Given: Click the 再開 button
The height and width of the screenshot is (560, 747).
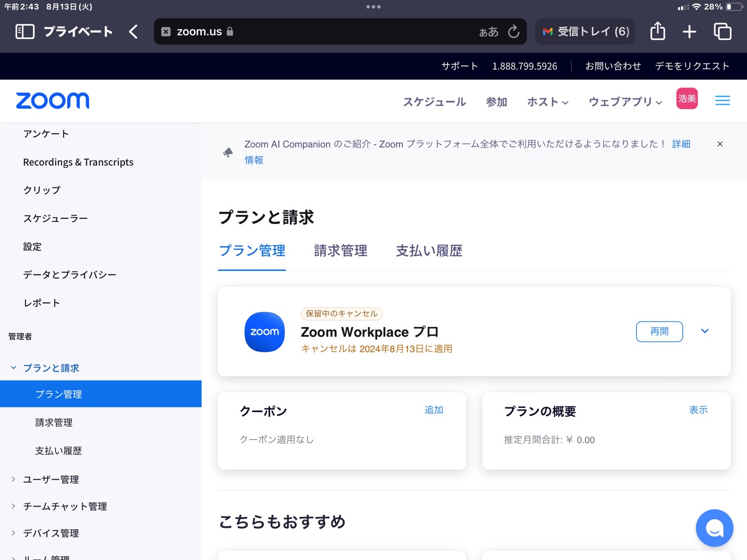Looking at the screenshot, I should 660,332.
